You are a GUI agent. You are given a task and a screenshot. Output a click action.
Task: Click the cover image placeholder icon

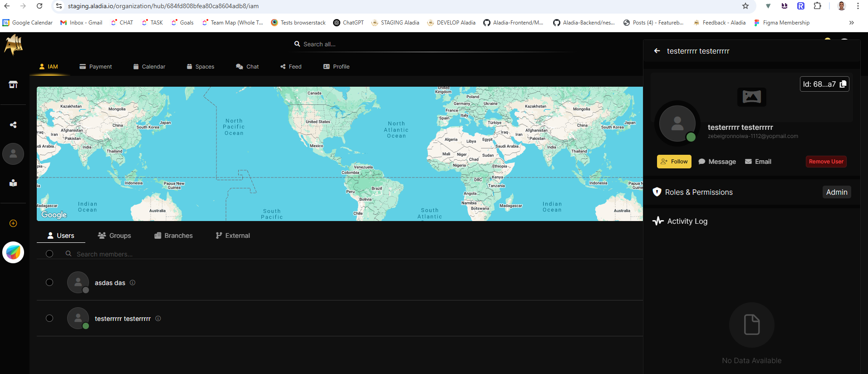[x=752, y=97]
